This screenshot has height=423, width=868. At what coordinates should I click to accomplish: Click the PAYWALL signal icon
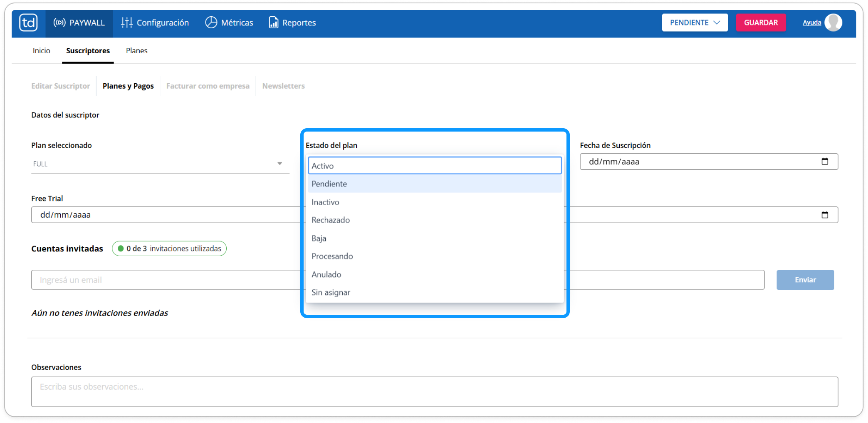tap(59, 22)
